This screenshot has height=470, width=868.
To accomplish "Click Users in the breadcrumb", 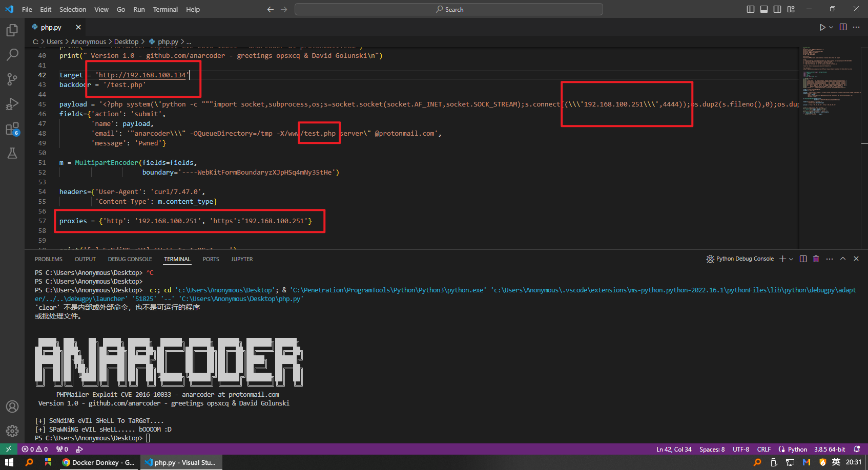I will point(54,41).
